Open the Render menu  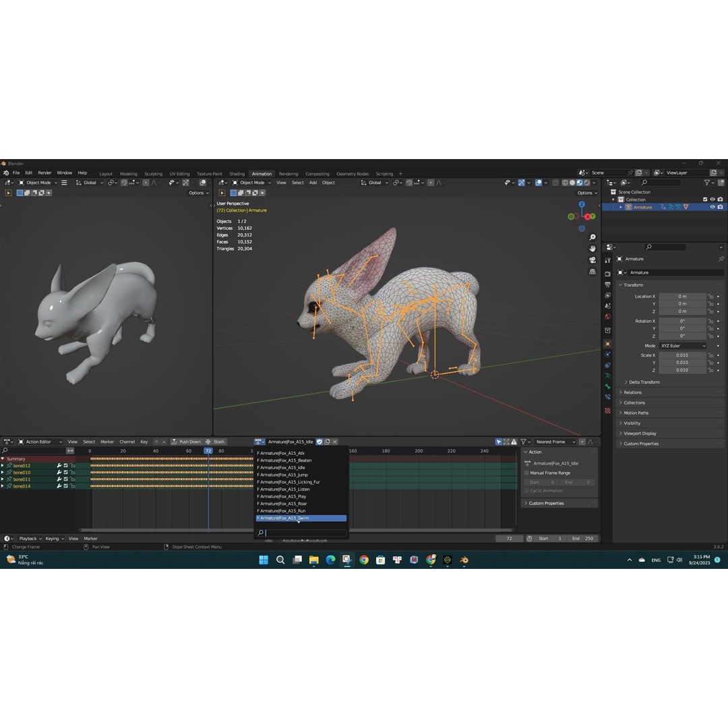pos(44,173)
